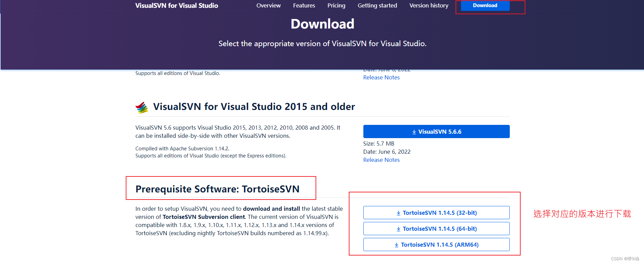Viewport: 644px width, 264px height.
Task: Click the bold 'download and install' text
Action: (x=271, y=209)
